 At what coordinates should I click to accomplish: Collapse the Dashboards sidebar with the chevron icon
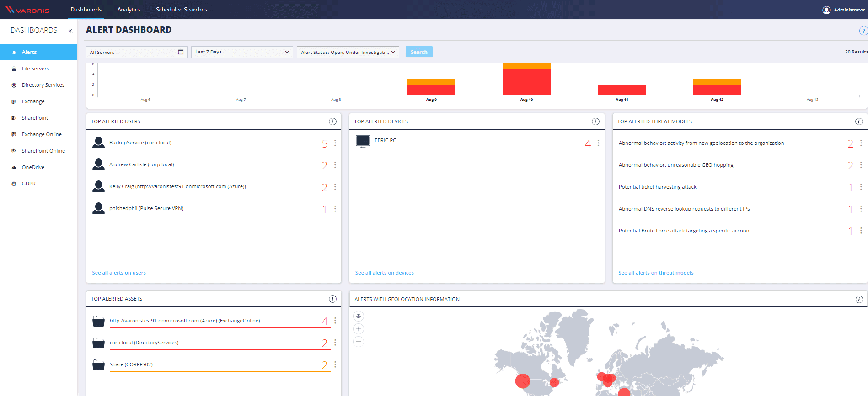[x=70, y=31]
